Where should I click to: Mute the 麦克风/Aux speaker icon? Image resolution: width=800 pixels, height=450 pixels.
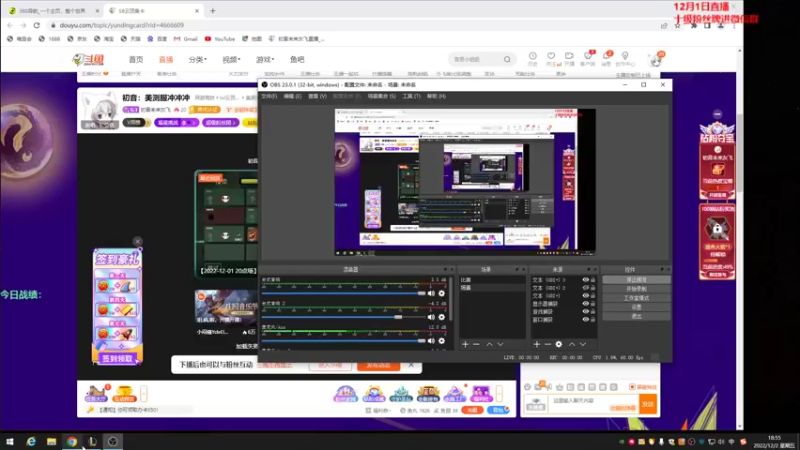[x=431, y=340]
